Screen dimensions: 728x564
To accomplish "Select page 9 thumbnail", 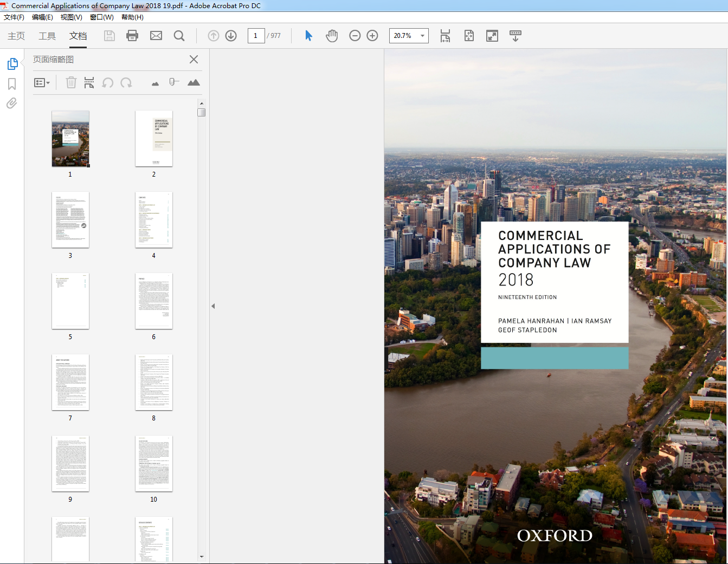I will tap(70, 464).
